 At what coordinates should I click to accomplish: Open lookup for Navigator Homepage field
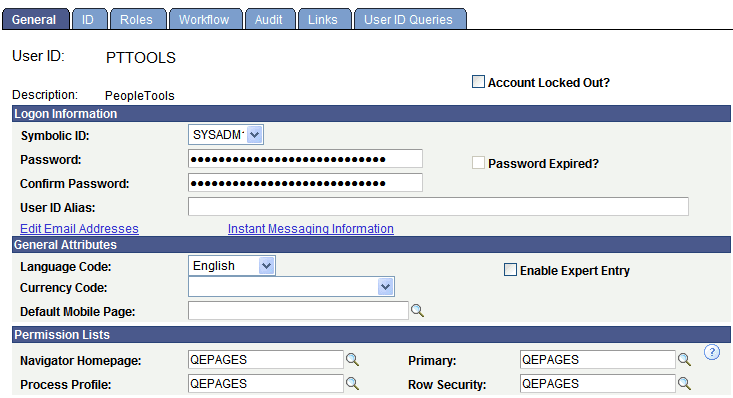352,360
